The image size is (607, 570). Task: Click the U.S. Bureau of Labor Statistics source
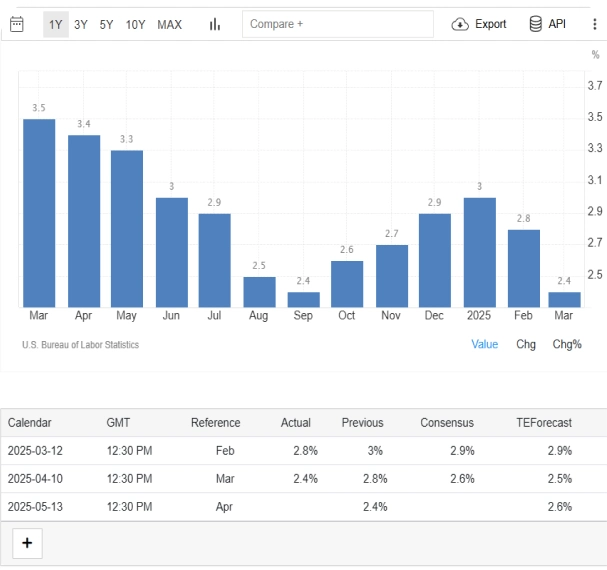pos(80,345)
